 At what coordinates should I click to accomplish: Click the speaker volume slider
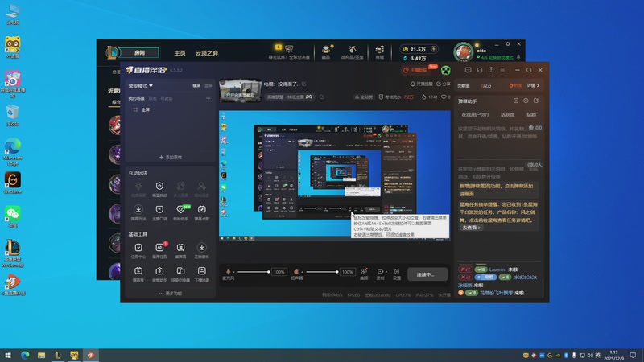pyautogui.click(x=322, y=272)
